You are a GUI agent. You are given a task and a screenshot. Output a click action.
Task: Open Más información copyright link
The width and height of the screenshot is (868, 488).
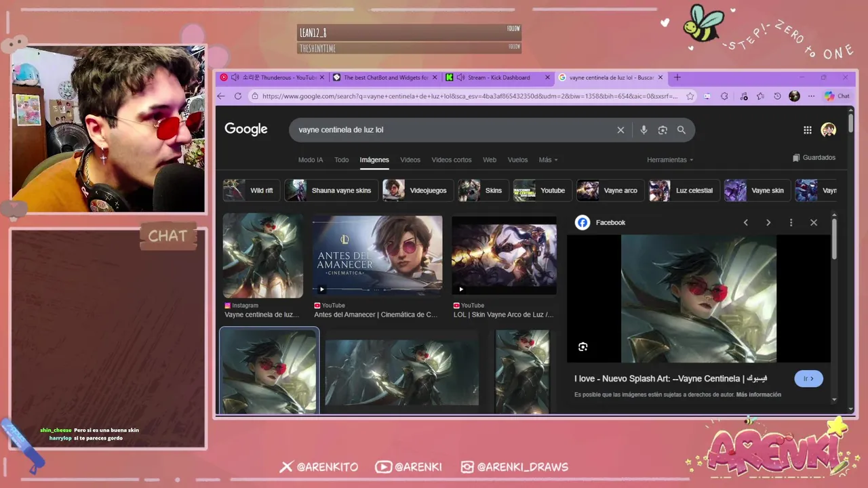tap(759, 394)
